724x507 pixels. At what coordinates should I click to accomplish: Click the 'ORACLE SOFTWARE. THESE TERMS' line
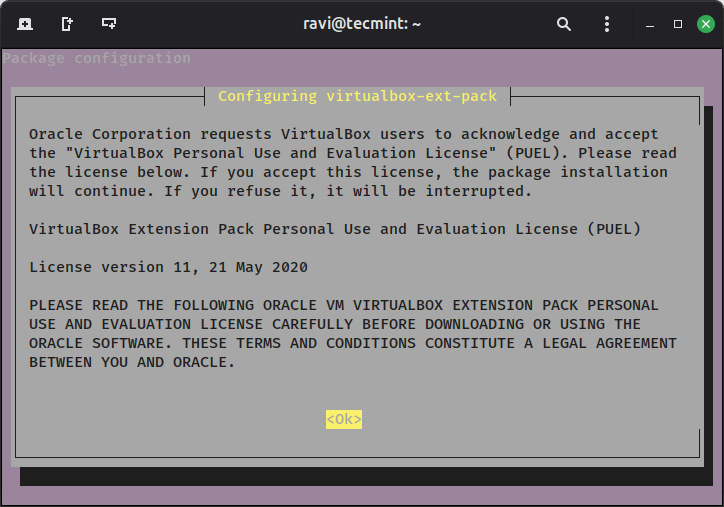pyautogui.click(x=352, y=343)
